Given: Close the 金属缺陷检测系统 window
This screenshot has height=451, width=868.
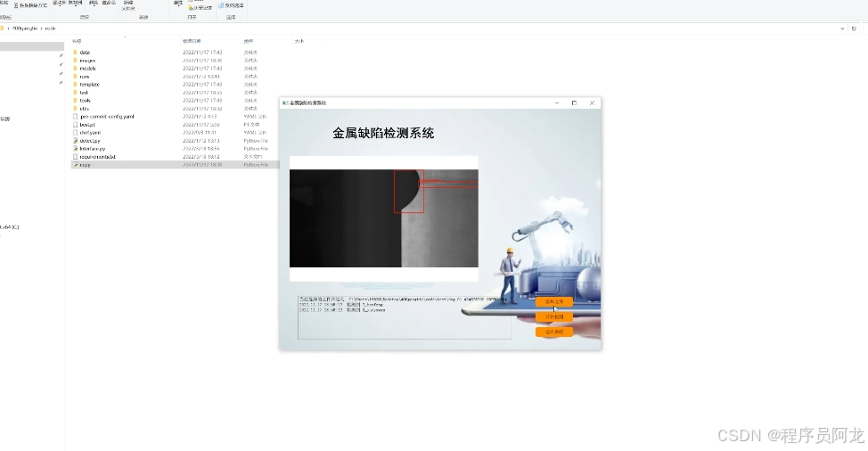Looking at the screenshot, I should pyautogui.click(x=592, y=102).
